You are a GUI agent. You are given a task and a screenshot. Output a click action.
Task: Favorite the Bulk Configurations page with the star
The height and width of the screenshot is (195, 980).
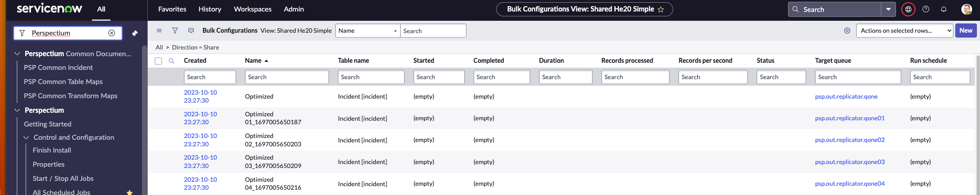pyautogui.click(x=661, y=9)
